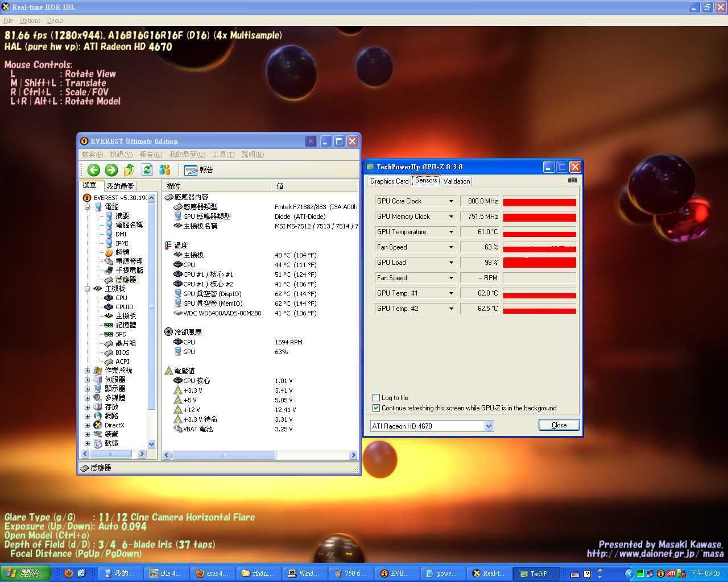Viewport: 728px width, 582px height.
Task: Click the ATI tray icon in system tray
Action: [671, 573]
